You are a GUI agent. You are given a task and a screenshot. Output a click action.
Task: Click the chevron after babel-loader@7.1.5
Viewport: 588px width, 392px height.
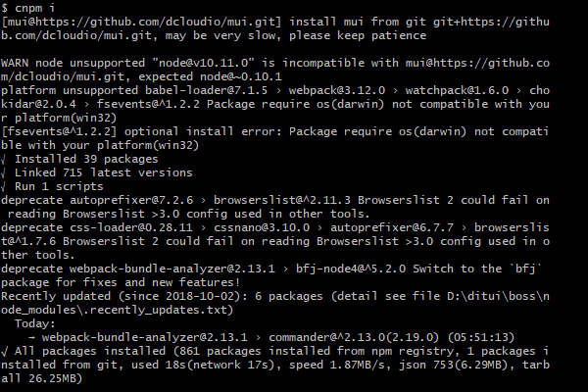pyautogui.click(x=278, y=91)
